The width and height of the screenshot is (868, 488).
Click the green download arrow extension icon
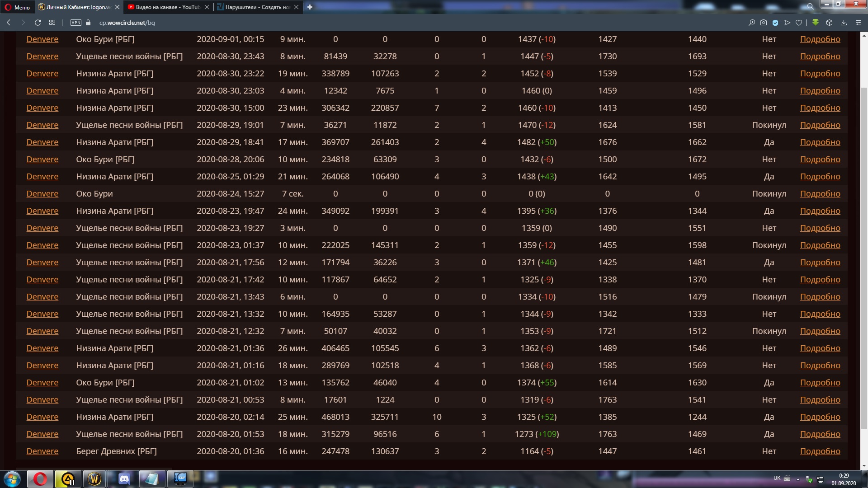coord(816,22)
